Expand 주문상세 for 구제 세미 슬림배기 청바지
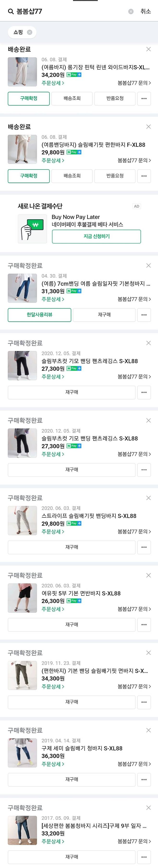This screenshot has width=158, height=868. point(53,764)
